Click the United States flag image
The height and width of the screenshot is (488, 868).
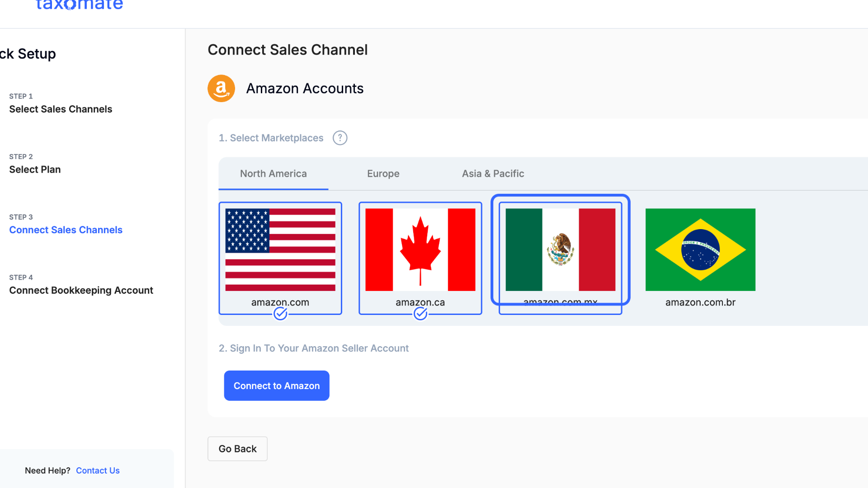point(280,249)
